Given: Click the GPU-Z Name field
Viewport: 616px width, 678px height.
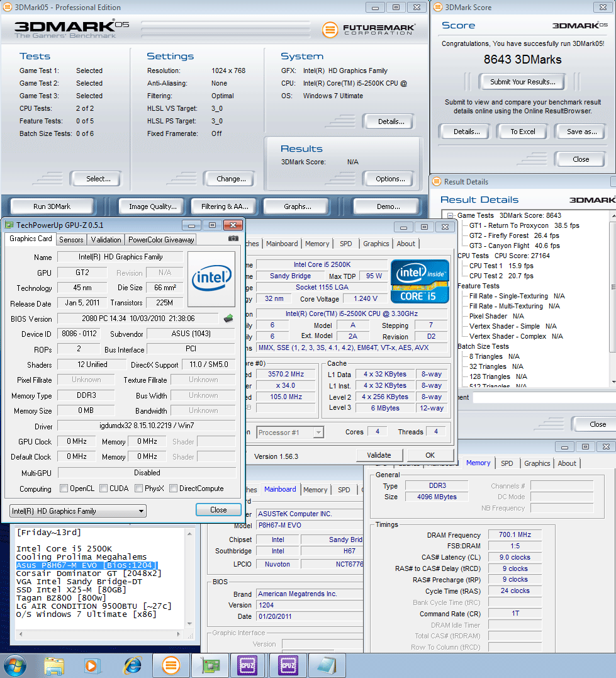Looking at the screenshot, I should pos(121,257).
